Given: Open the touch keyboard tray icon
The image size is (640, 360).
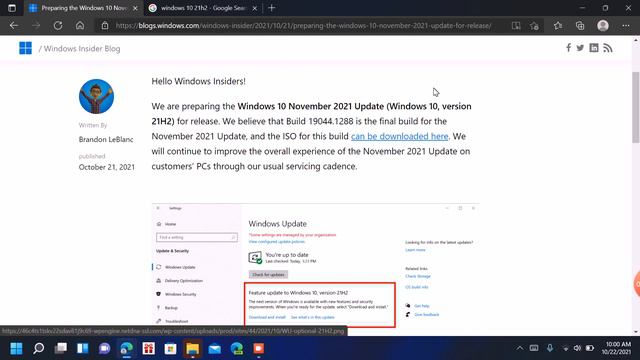Looking at the screenshot, I should (534, 348).
